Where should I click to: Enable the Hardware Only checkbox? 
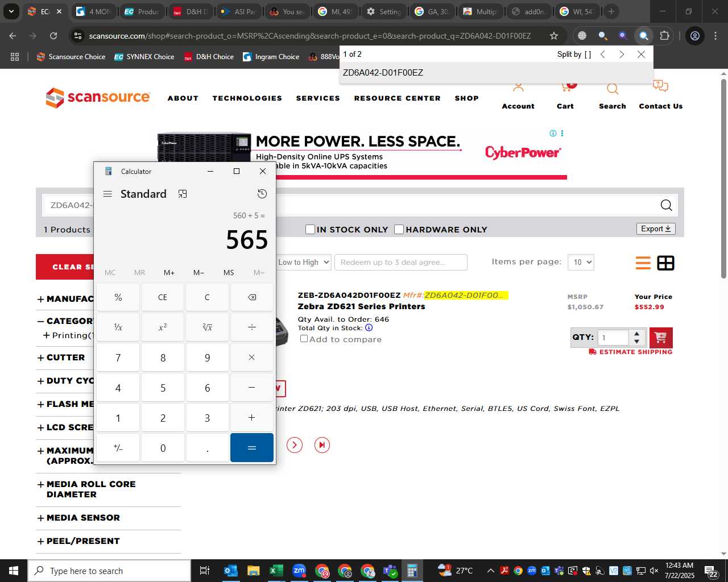pyautogui.click(x=399, y=229)
